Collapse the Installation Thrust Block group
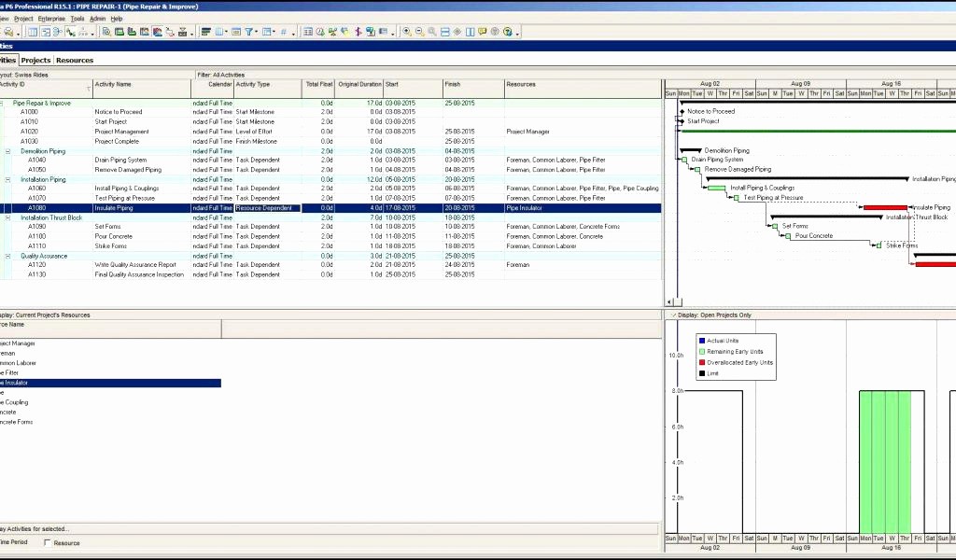 pos(7,217)
